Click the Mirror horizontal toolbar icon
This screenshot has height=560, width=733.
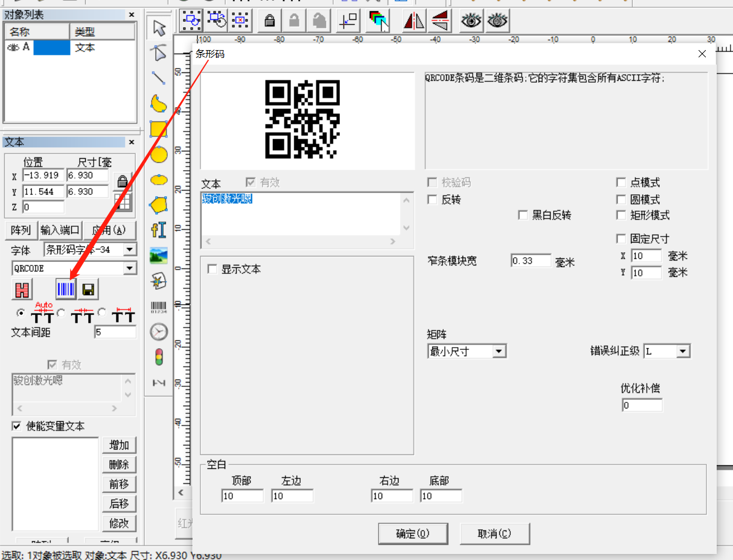pos(414,21)
